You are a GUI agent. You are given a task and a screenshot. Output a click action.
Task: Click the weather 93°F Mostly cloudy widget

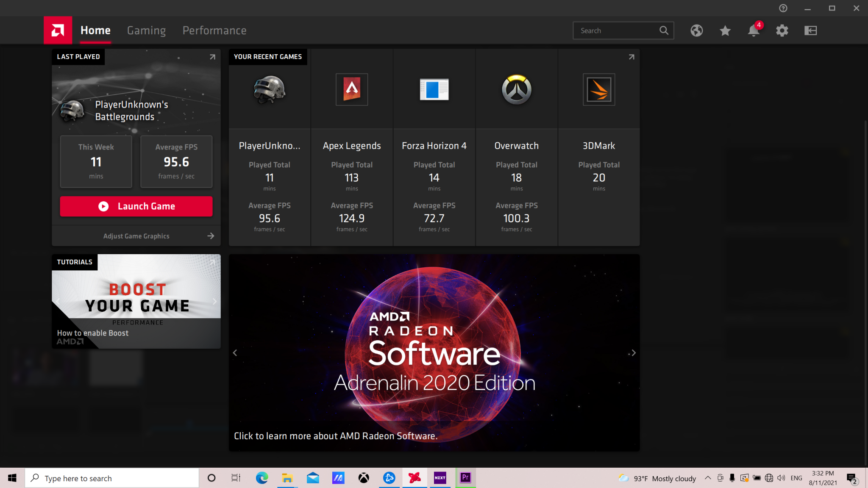pos(657,478)
